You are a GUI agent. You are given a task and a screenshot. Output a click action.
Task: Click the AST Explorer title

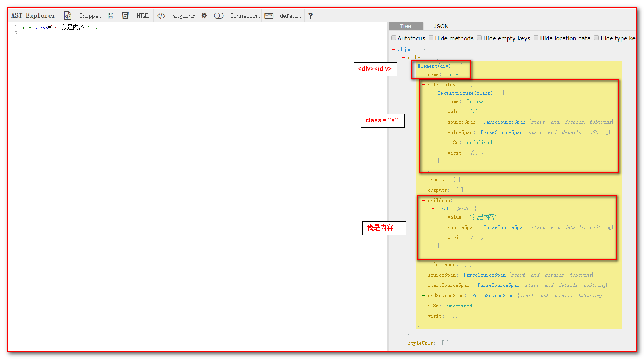click(x=33, y=16)
